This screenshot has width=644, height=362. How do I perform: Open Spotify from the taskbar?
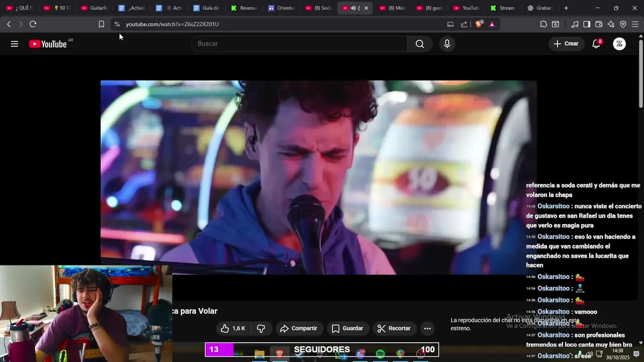[380, 354]
